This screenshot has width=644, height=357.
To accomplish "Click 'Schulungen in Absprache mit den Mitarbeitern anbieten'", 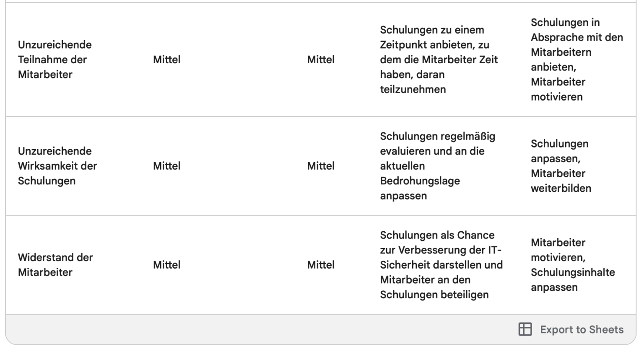I will [576, 59].
